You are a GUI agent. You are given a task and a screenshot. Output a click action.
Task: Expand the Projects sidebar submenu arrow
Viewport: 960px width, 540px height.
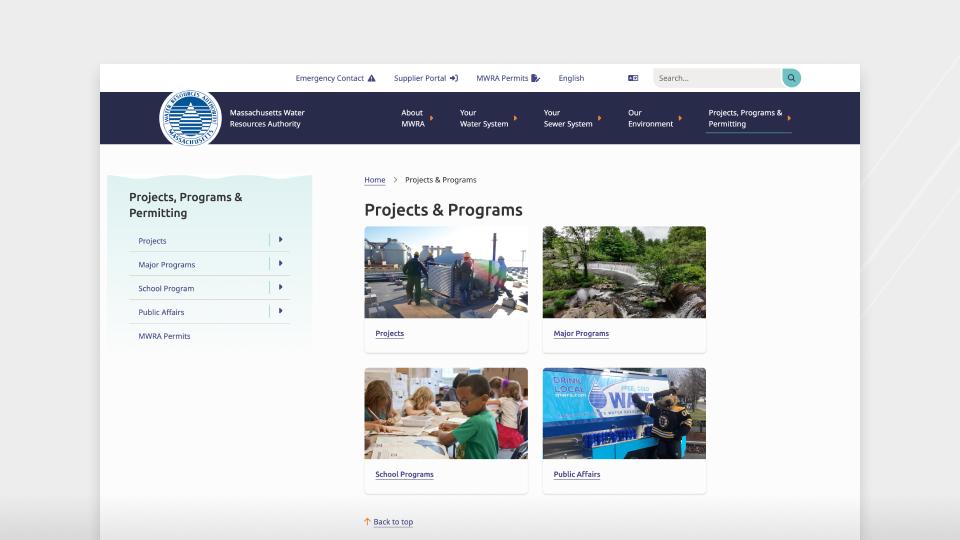281,240
